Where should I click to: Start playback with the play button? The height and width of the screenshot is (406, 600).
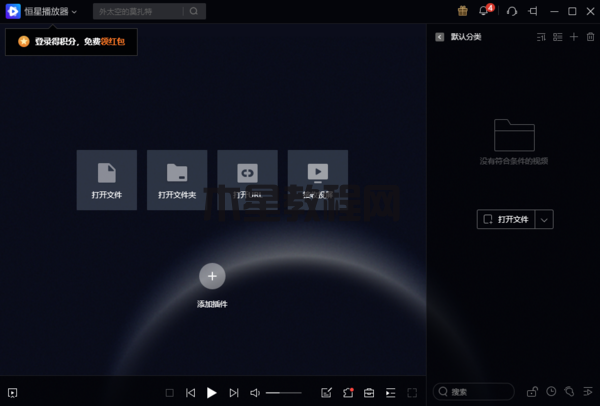point(212,393)
